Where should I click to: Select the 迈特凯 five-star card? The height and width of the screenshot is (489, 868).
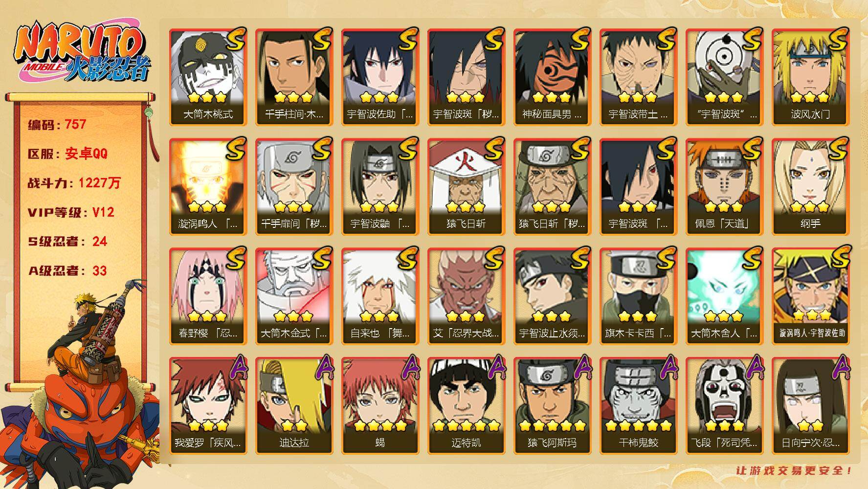466,405
